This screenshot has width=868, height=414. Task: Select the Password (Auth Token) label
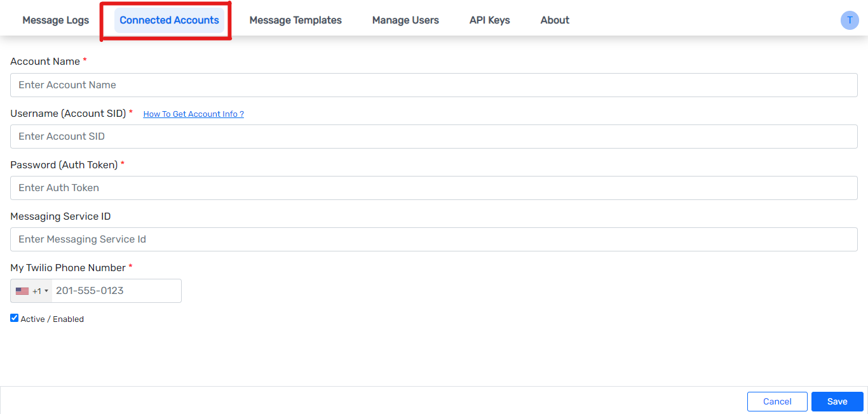pyautogui.click(x=64, y=165)
